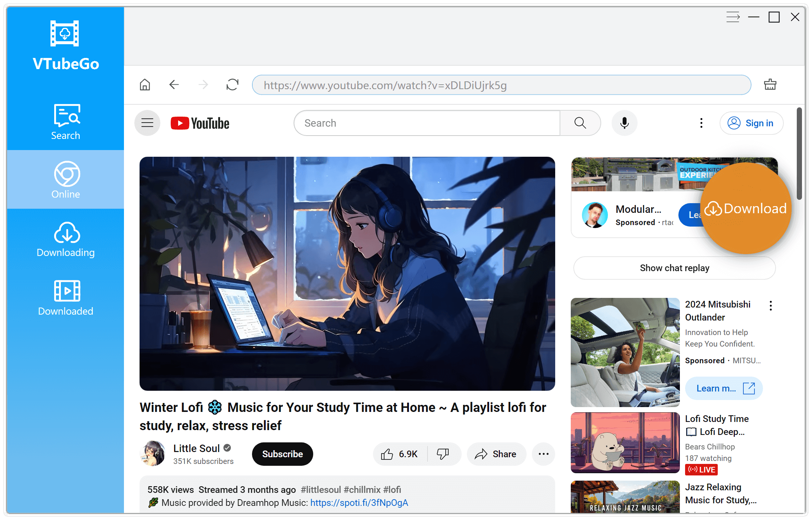Navigate home using the browser home icon
812x520 pixels.
click(145, 85)
